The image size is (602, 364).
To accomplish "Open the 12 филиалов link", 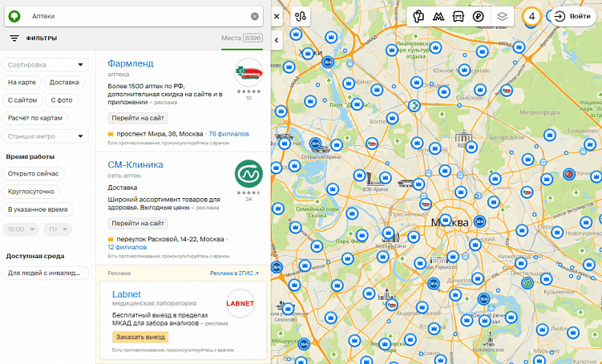I will (127, 247).
